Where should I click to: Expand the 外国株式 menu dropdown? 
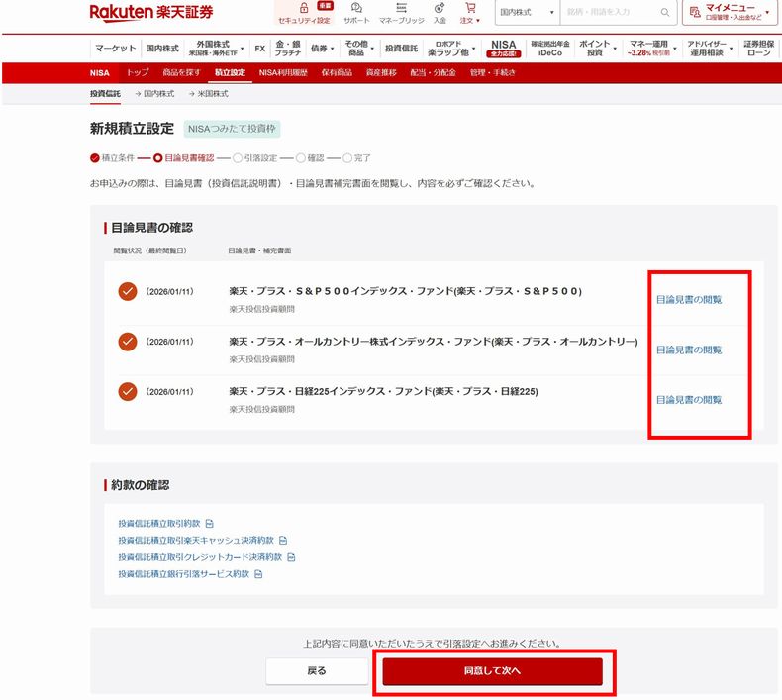(x=242, y=49)
